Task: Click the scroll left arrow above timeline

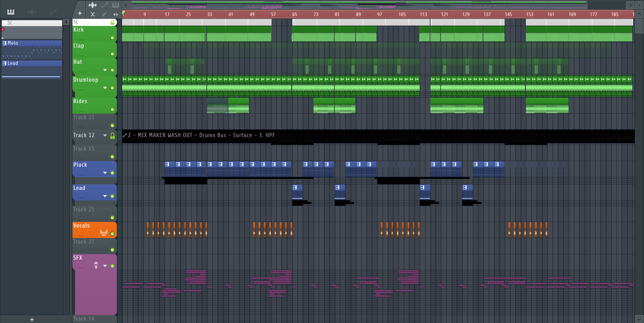Action: (x=126, y=5)
